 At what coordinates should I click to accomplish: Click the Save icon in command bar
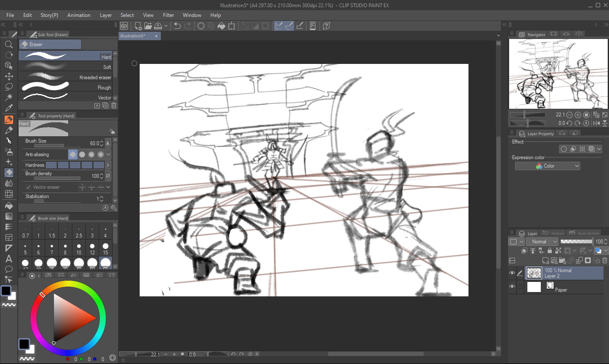tap(158, 26)
